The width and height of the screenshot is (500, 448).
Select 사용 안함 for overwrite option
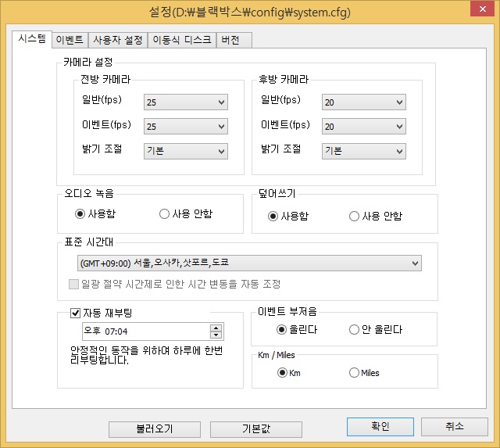(354, 217)
